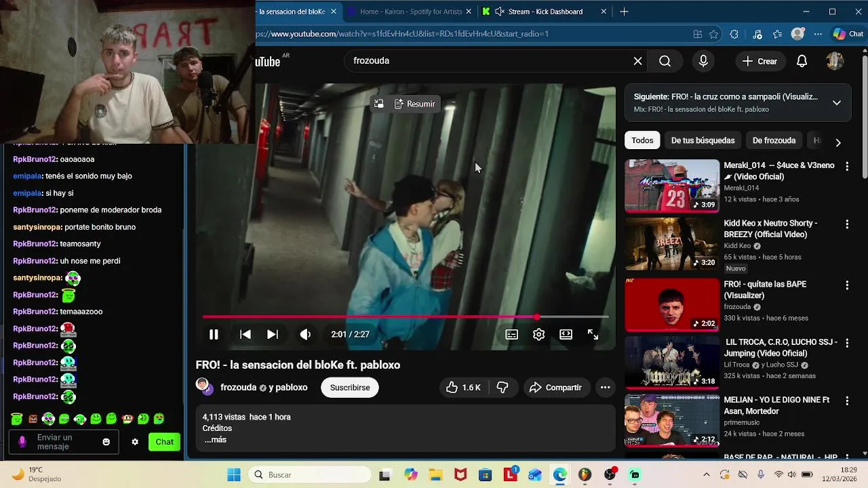Open more actions menu beside Compartir
This screenshot has width=868, height=488.
(x=605, y=388)
